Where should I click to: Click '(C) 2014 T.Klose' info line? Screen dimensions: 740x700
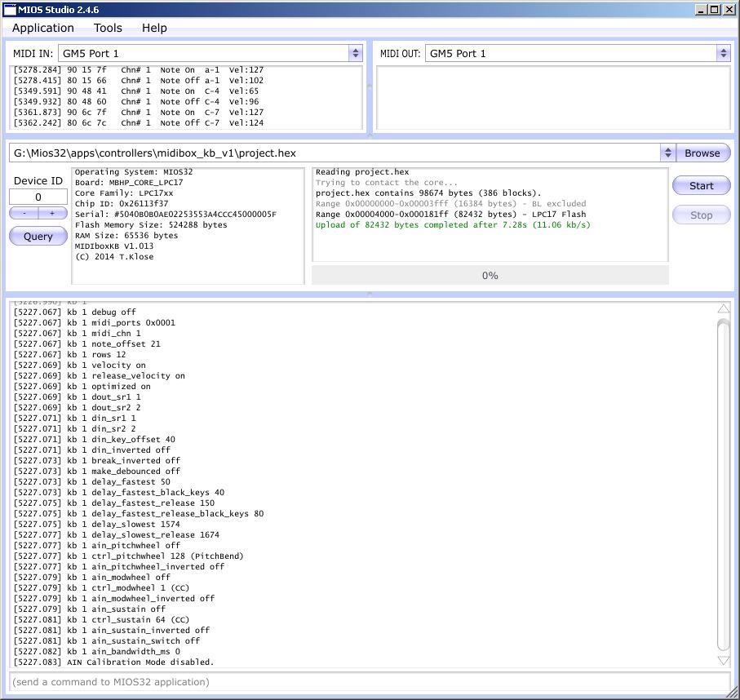click(114, 257)
